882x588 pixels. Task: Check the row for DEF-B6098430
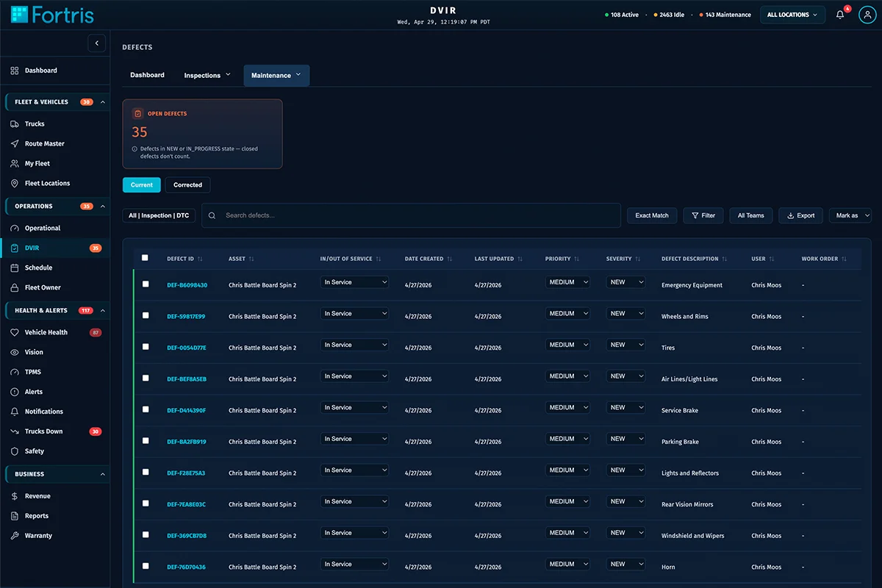coord(145,284)
